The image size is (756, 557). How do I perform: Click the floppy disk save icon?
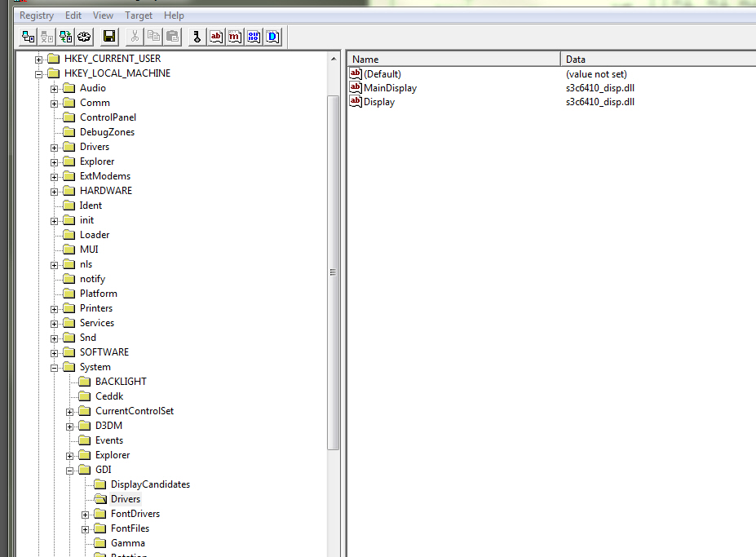(x=108, y=37)
